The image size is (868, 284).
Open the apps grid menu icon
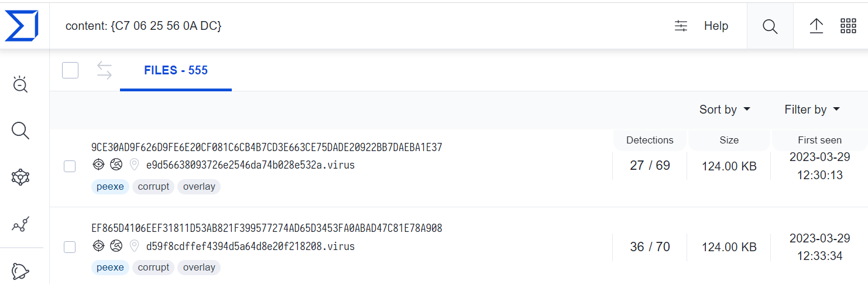[x=848, y=26]
